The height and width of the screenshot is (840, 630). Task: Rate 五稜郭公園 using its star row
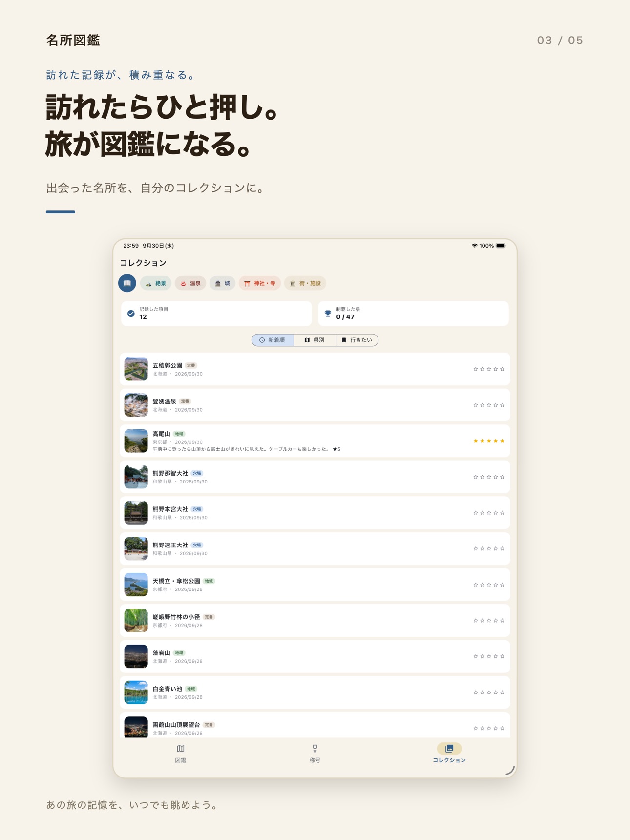click(x=489, y=369)
